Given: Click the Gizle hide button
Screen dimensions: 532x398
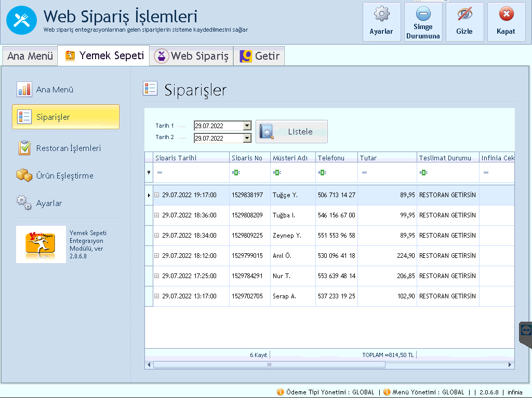Looking at the screenshot, I should [464, 22].
